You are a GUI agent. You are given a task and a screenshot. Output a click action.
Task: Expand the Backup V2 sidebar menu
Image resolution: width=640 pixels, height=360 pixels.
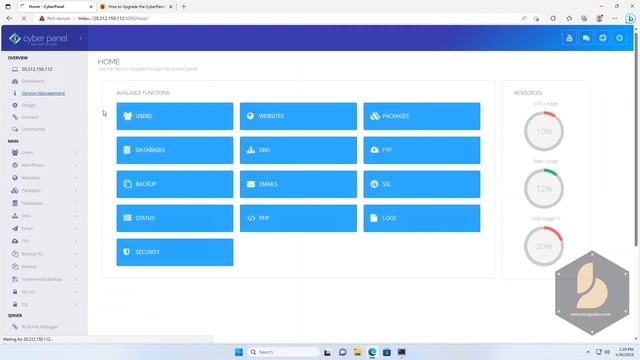coord(44,254)
